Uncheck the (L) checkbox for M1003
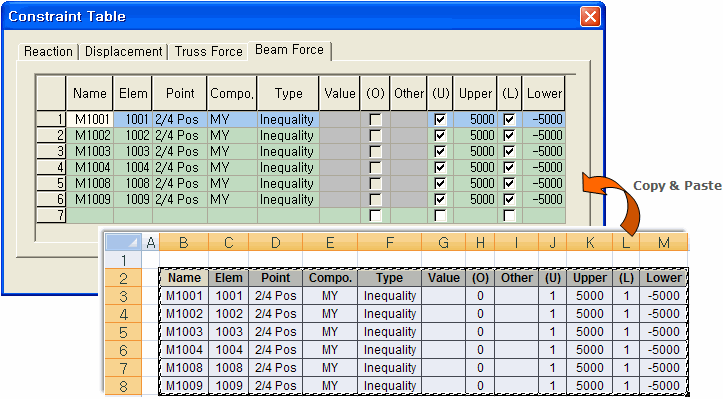 point(509,152)
